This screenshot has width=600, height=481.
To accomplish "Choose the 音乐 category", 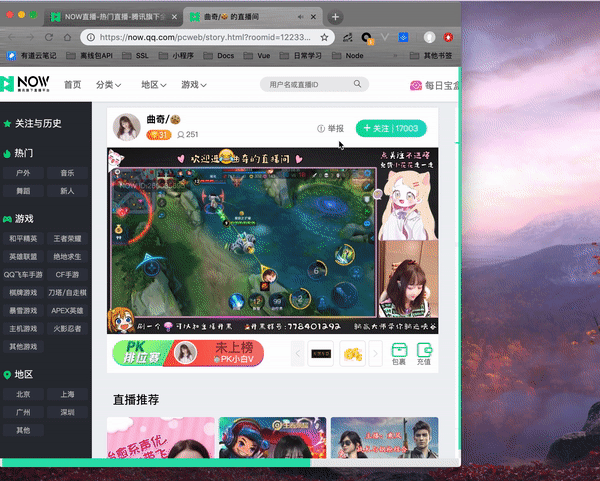I will pyautogui.click(x=67, y=173).
